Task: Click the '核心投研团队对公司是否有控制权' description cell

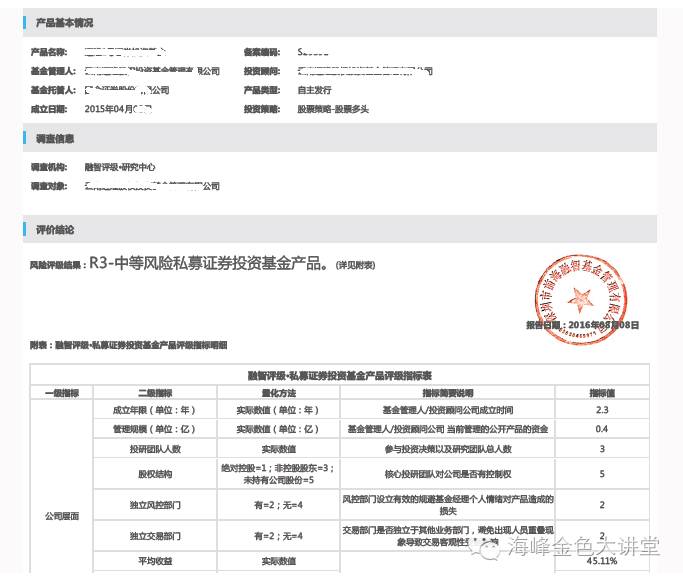Action: pyautogui.click(x=448, y=474)
